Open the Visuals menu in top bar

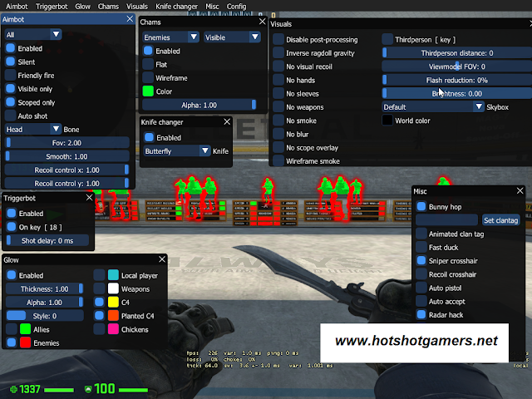tap(137, 7)
